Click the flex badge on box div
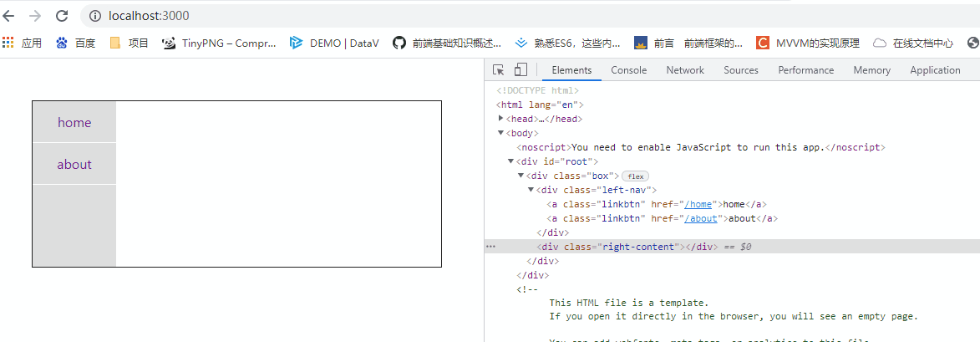The image size is (980, 342). pyautogui.click(x=636, y=176)
